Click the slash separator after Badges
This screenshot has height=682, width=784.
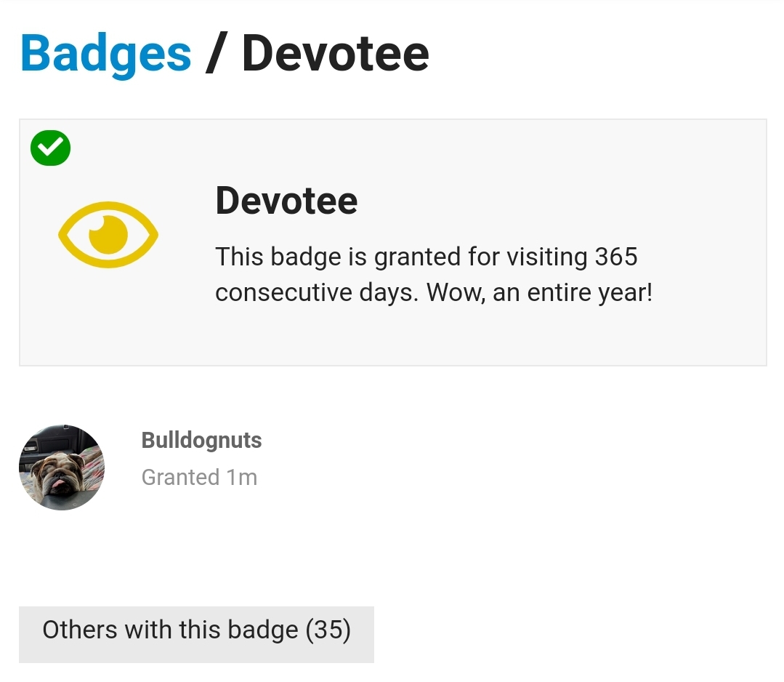coord(217,53)
